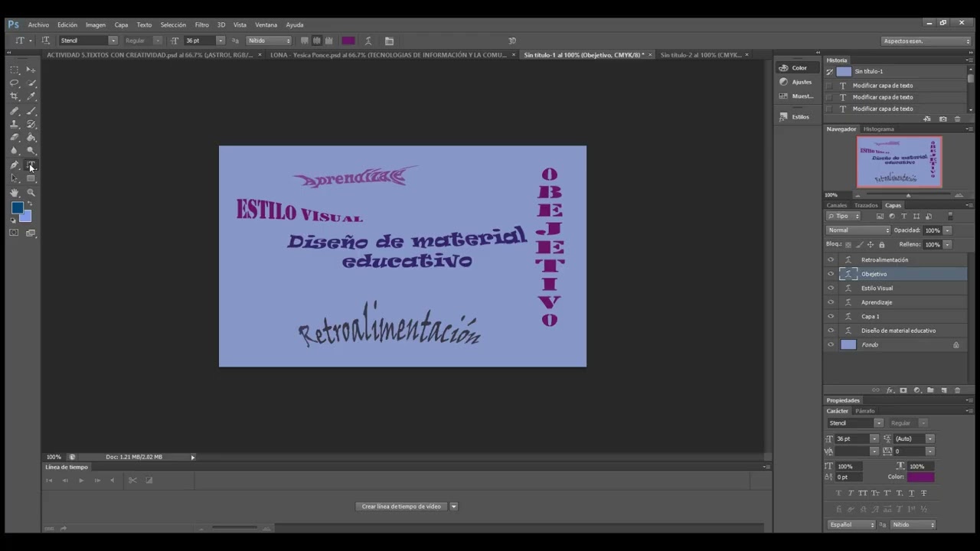Create a new layer in Capas panel
This screenshot has height=551, width=980.
click(x=943, y=390)
